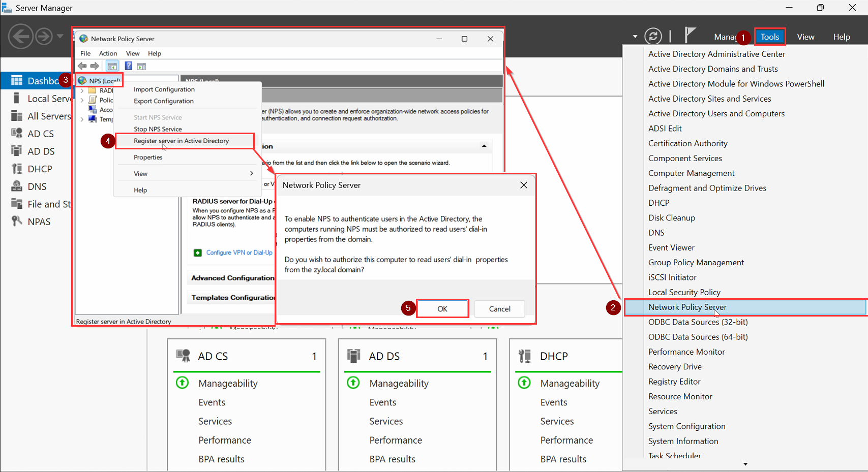Viewport: 868px width, 472px height.
Task: Click the DHCP tile header icon
Action: tap(525, 356)
